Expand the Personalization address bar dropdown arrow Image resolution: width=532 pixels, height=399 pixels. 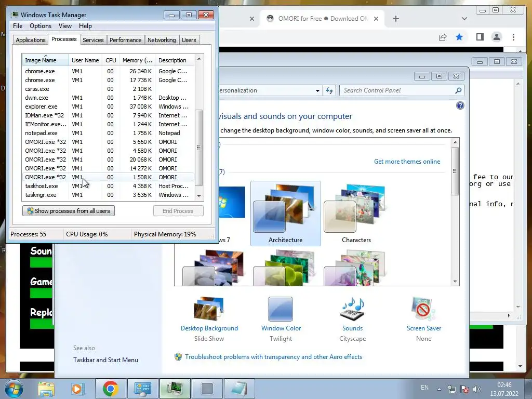[x=317, y=90]
